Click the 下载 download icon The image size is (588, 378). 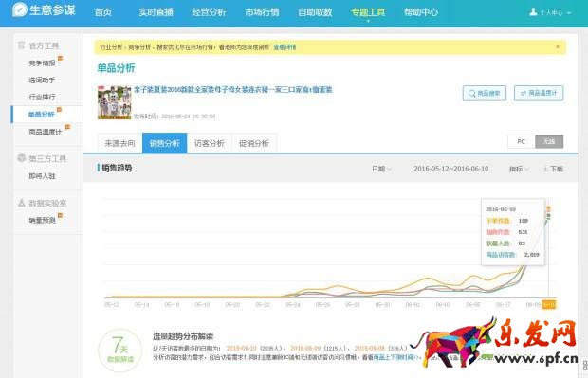(545, 169)
